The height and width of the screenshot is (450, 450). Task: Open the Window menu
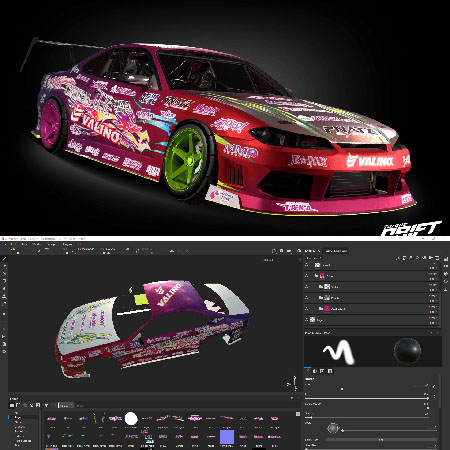[37, 244]
